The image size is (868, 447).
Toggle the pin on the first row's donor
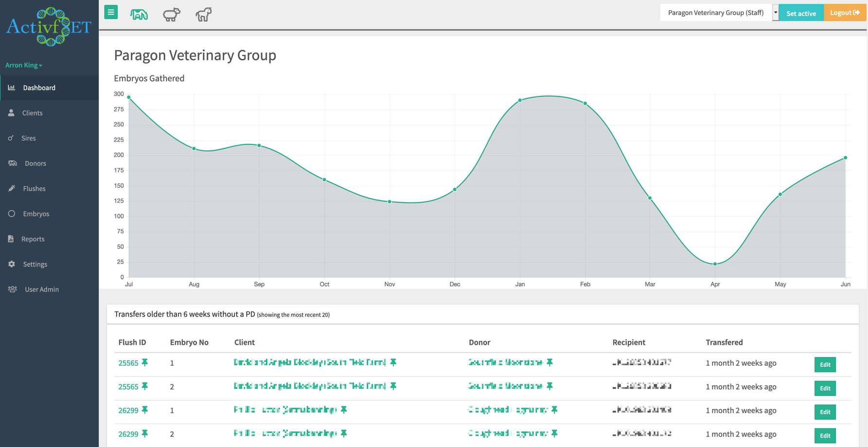550,362
